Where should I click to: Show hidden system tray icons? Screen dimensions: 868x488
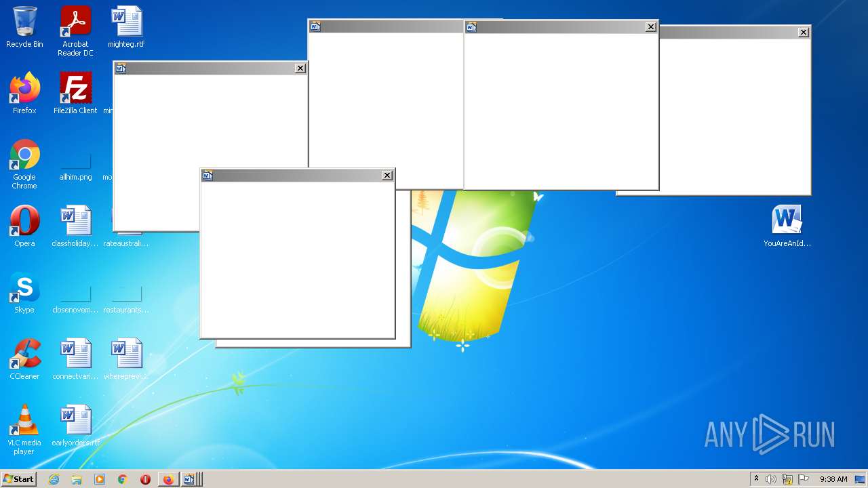(756, 479)
